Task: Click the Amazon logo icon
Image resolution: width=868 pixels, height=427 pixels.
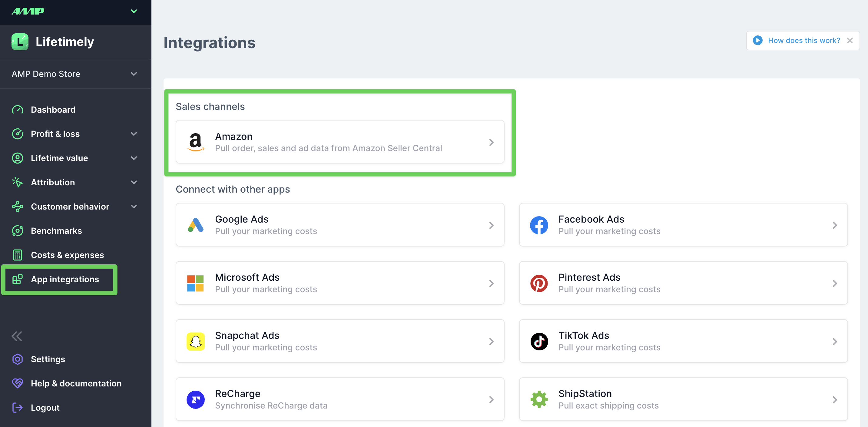Action: [195, 142]
